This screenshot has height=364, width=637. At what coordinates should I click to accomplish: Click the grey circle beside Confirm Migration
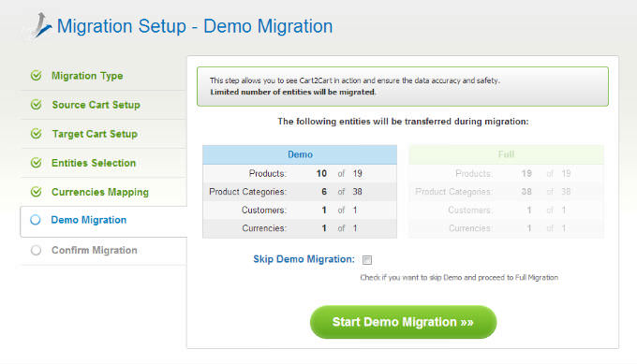point(36,250)
